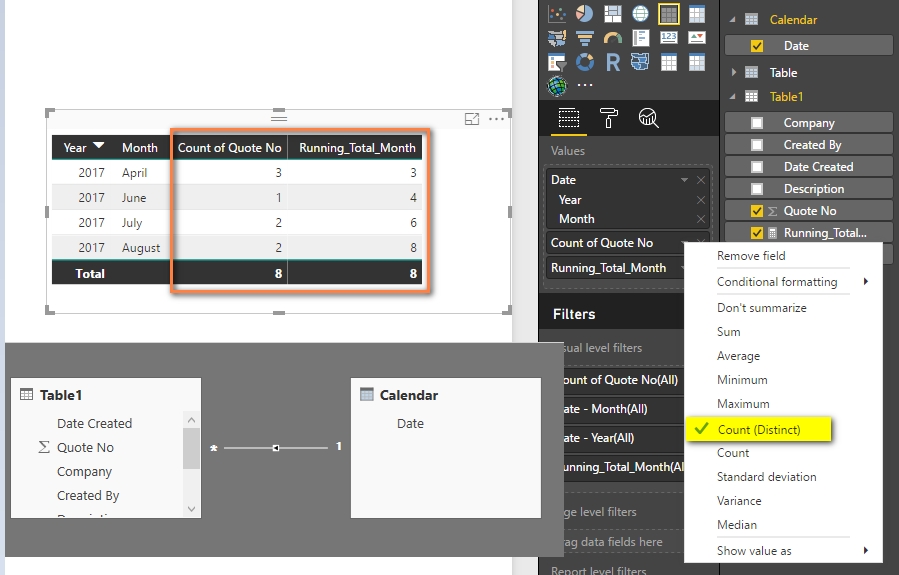The height and width of the screenshot is (575, 899).
Task: Uncheck the Date field under Calendar
Action: (757, 46)
